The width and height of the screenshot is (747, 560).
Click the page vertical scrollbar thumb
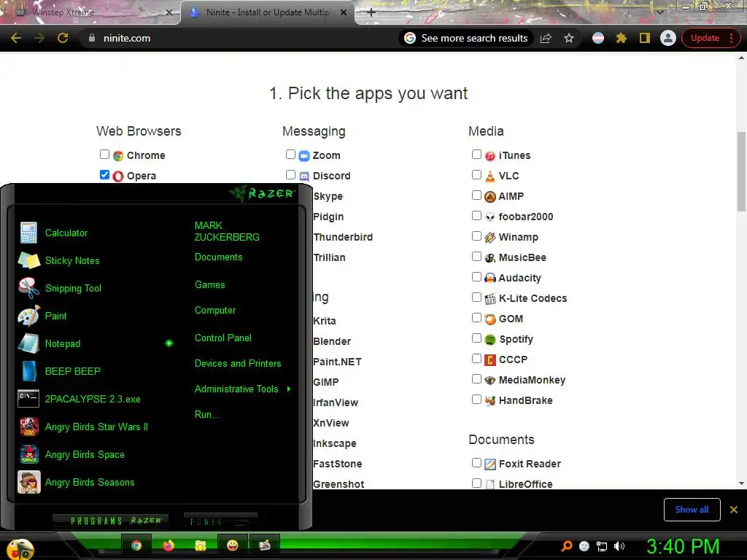741,171
